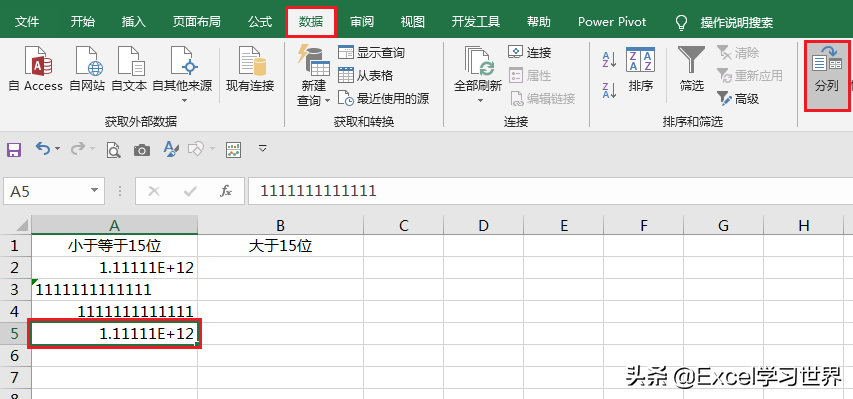Screen dimensions: 853x399
Task: Expand the undo history dropdown arrow
Action: click(58, 149)
